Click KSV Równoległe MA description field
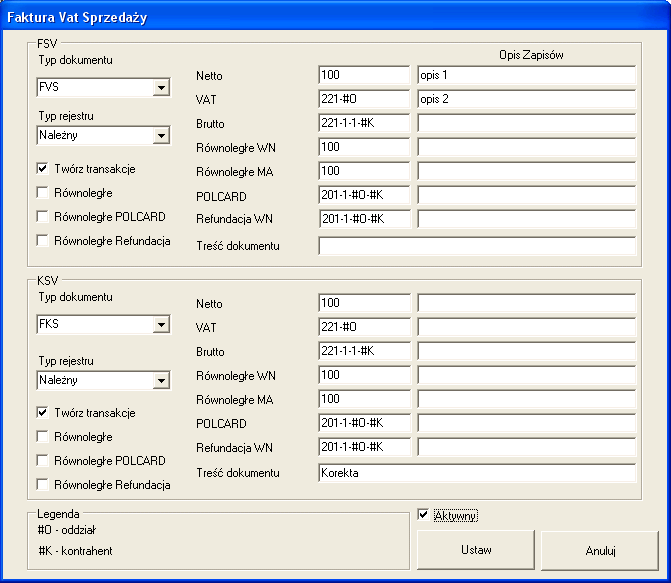Viewport: 671px width, 583px height. (x=527, y=399)
